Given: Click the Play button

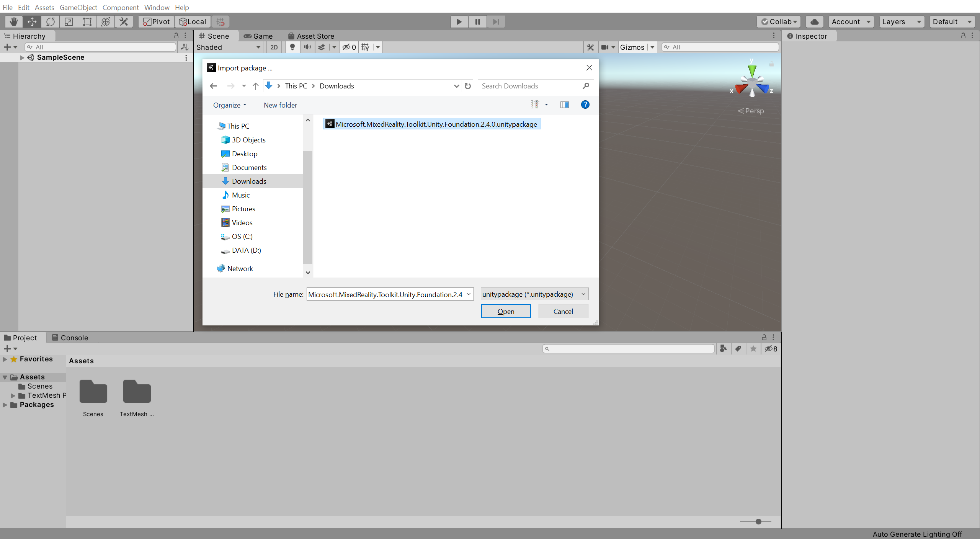Looking at the screenshot, I should click(x=459, y=22).
